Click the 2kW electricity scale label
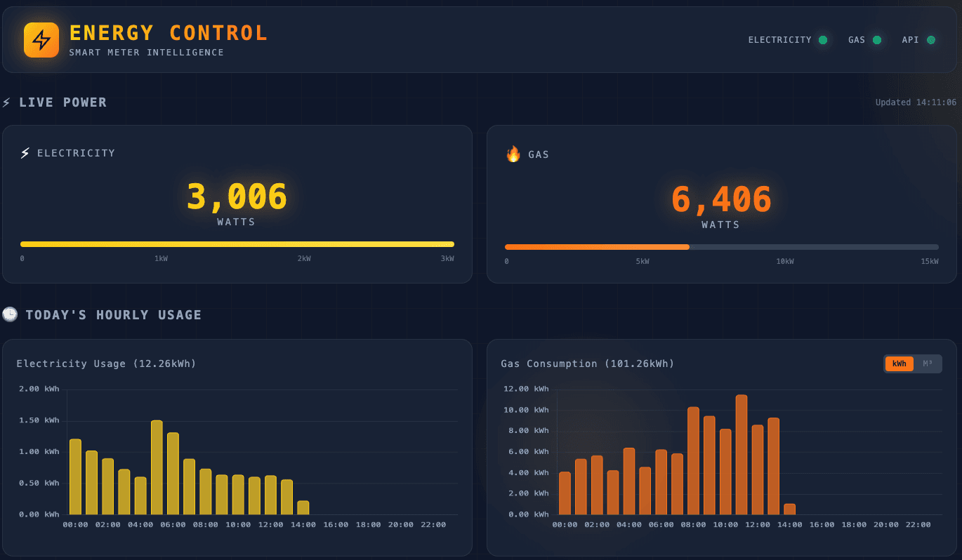Screen dimensions: 962x560 [x=304, y=259]
